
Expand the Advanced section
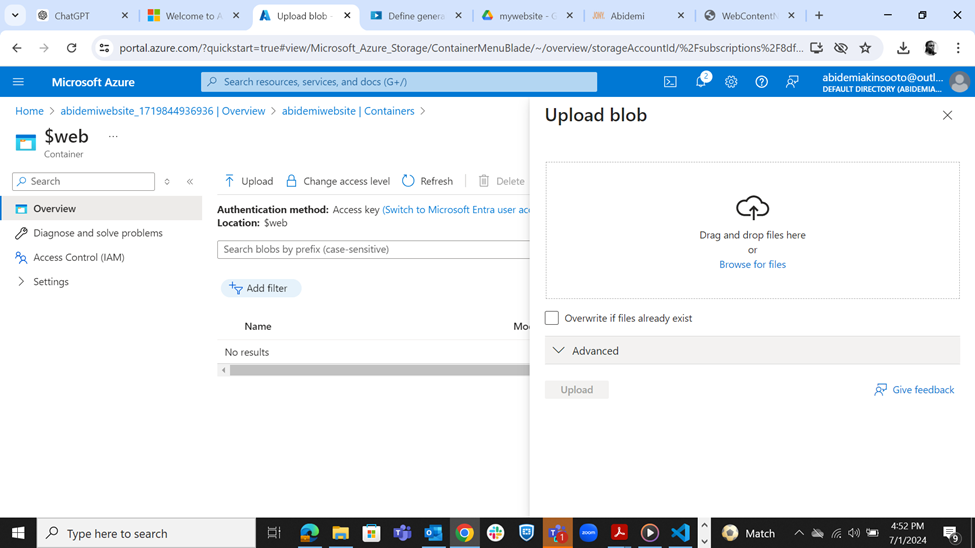click(x=752, y=351)
